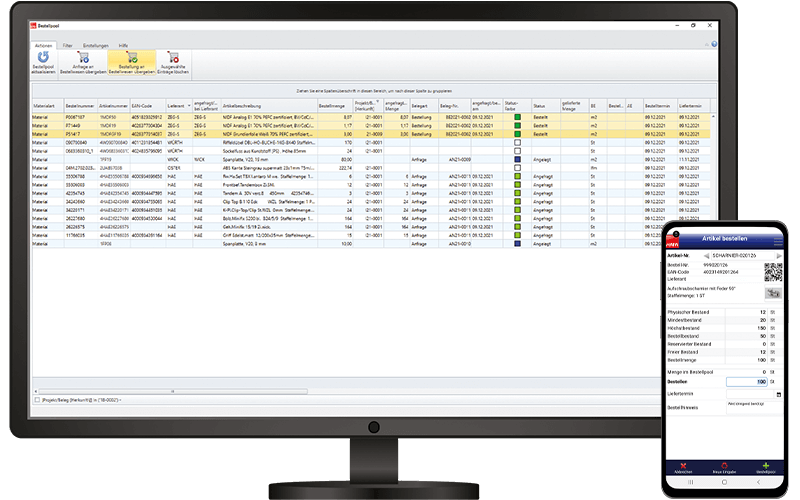Sort by the Materialart column header
This screenshot has width=800, height=500.
click(x=47, y=106)
